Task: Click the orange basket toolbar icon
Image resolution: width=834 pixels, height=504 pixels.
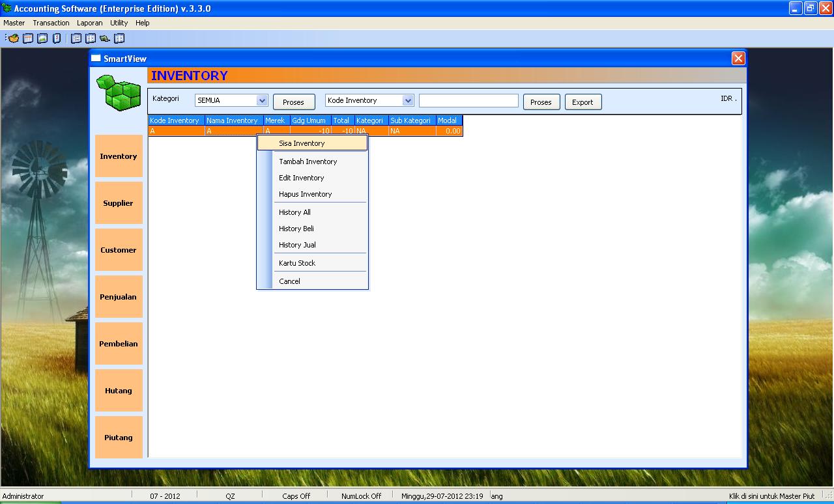Action: [x=13, y=38]
